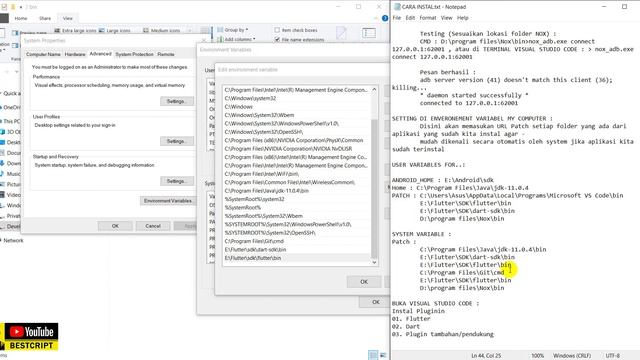Click Performance Settings button
The width and height of the screenshot is (640, 360).
point(177,101)
